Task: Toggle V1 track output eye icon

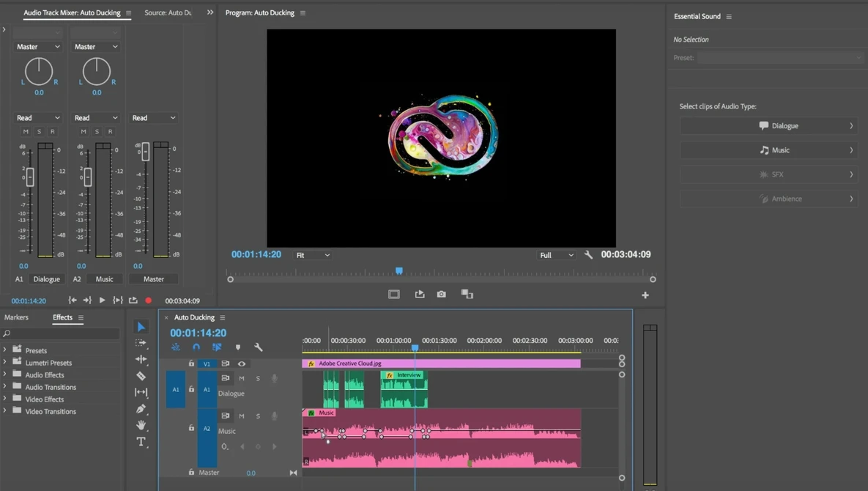Action: [242, 363]
